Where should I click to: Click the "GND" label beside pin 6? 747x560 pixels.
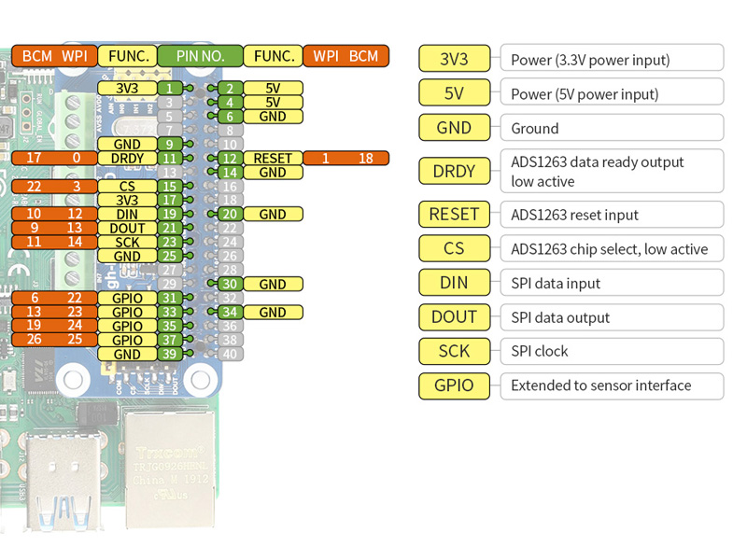pyautogui.click(x=273, y=116)
